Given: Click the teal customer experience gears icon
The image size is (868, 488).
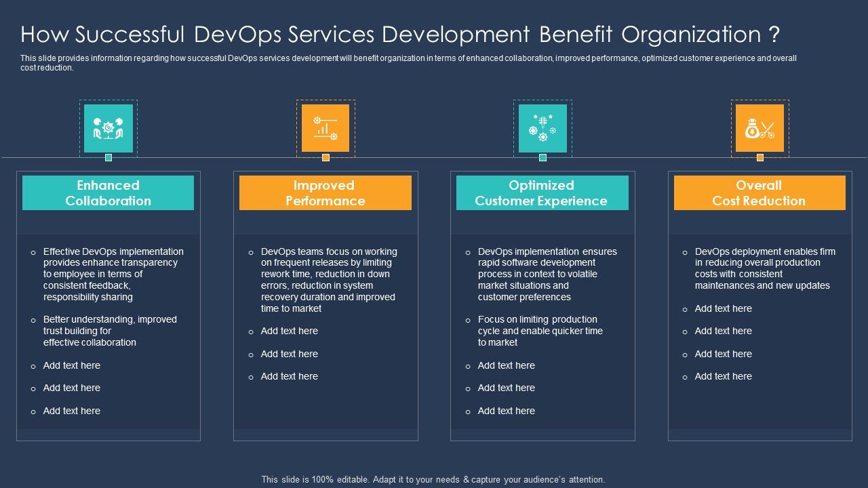Looking at the screenshot, I should click(x=542, y=128).
